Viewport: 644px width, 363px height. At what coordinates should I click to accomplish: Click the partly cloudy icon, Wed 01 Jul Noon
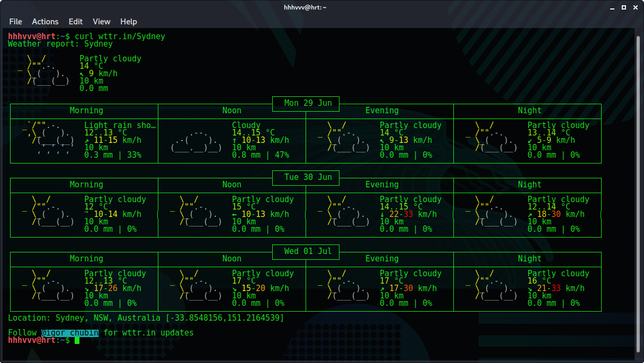point(196,285)
